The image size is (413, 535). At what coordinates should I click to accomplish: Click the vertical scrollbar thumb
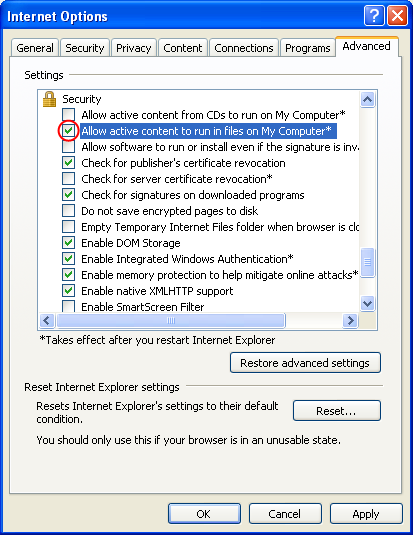(367, 262)
